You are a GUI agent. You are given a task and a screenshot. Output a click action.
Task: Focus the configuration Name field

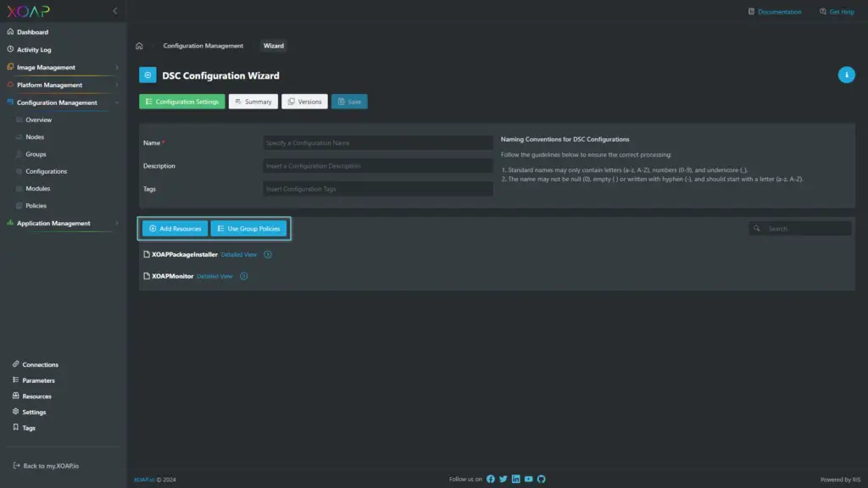coord(377,142)
